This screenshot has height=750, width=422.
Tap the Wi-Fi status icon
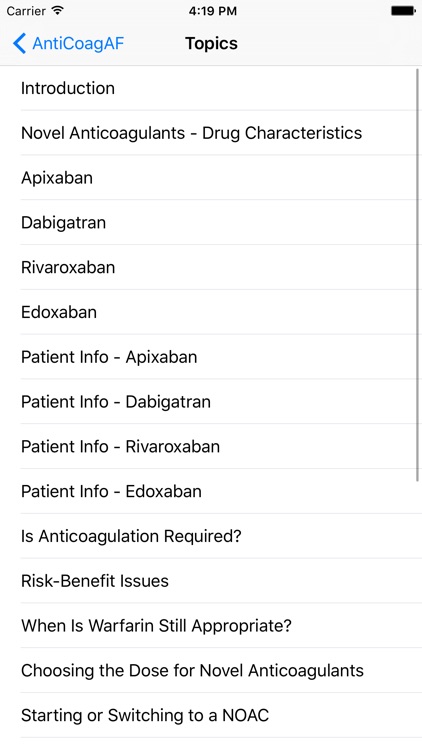point(58,11)
